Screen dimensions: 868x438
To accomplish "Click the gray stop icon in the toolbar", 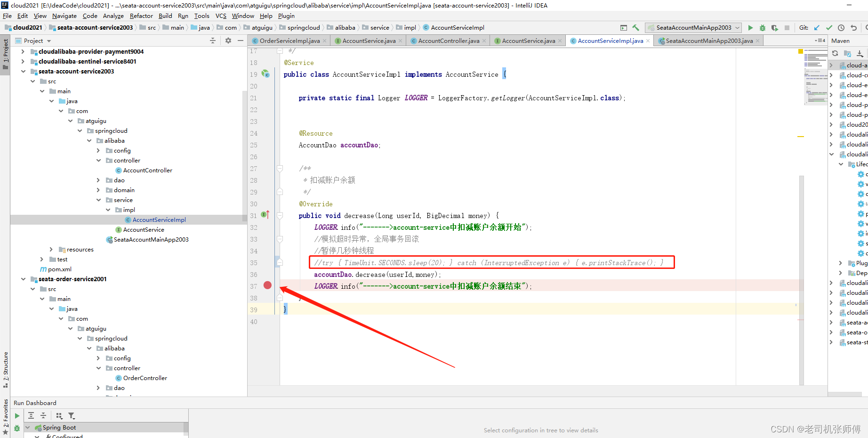I will click(x=787, y=28).
